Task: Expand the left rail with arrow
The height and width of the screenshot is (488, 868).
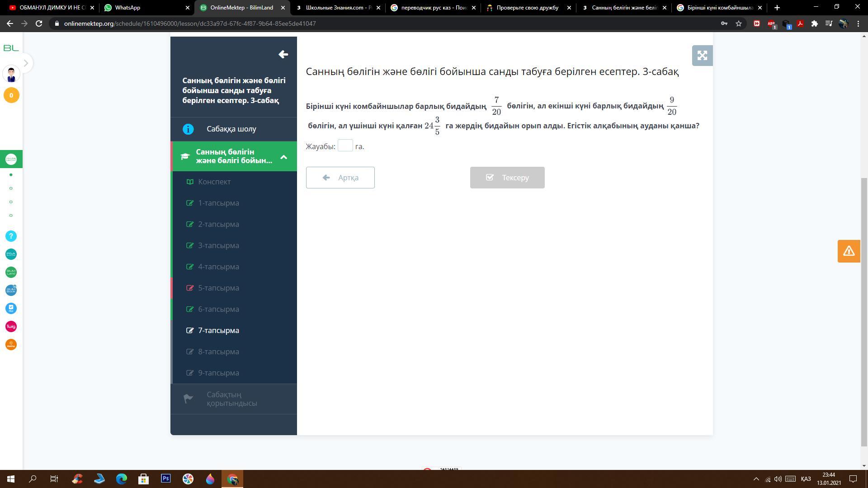Action: (26, 63)
